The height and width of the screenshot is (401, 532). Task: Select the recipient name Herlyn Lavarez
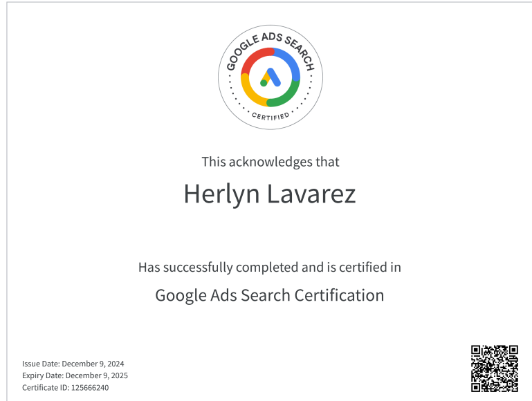[x=270, y=194]
